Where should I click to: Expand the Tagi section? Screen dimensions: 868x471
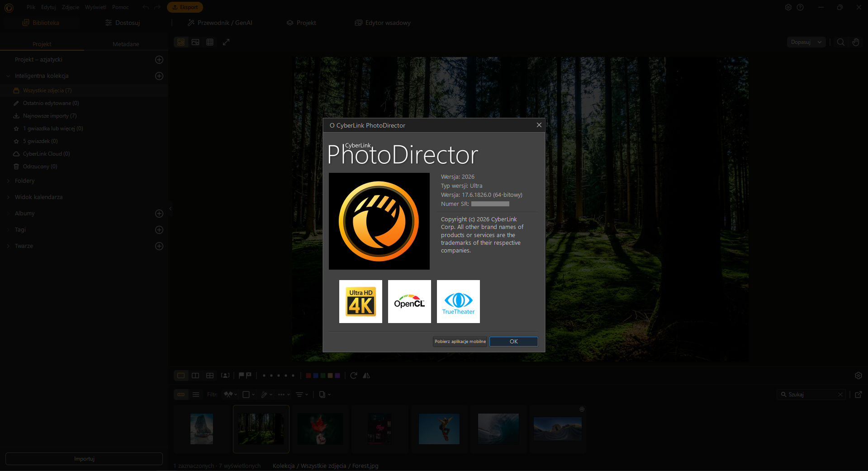8,230
